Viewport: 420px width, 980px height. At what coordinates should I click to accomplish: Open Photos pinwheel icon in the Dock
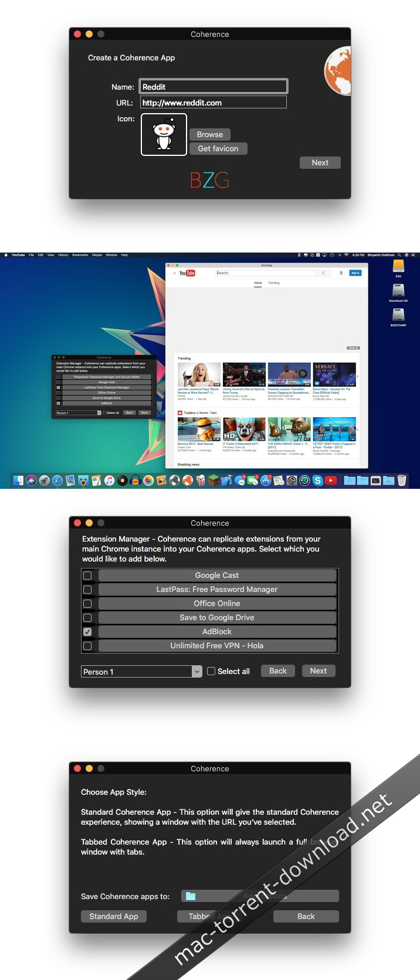[x=148, y=480]
